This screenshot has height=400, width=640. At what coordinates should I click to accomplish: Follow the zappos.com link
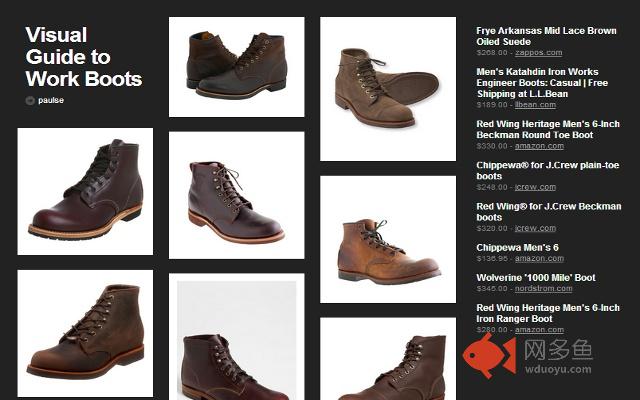538,53
